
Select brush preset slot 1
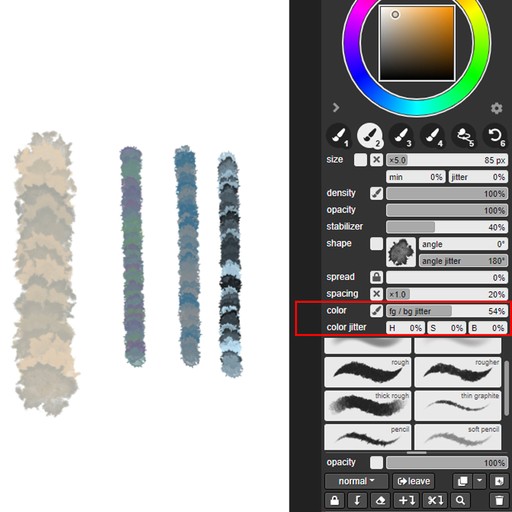[x=338, y=136]
